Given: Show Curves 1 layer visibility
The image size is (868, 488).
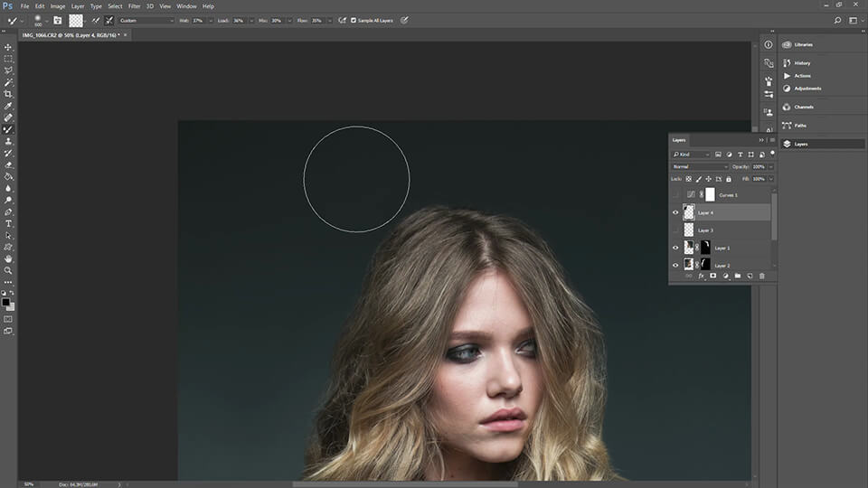Looking at the screenshot, I should 675,195.
